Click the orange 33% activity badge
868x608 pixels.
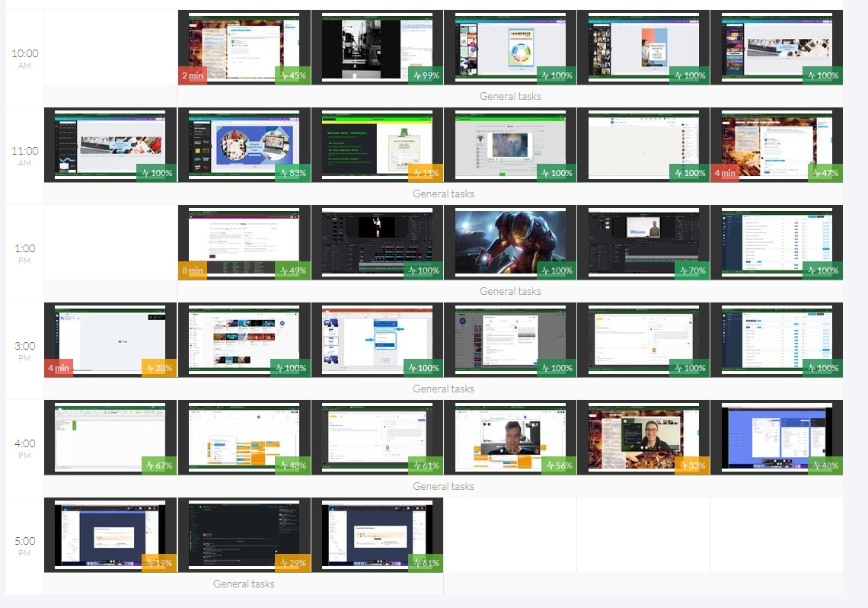click(x=692, y=465)
